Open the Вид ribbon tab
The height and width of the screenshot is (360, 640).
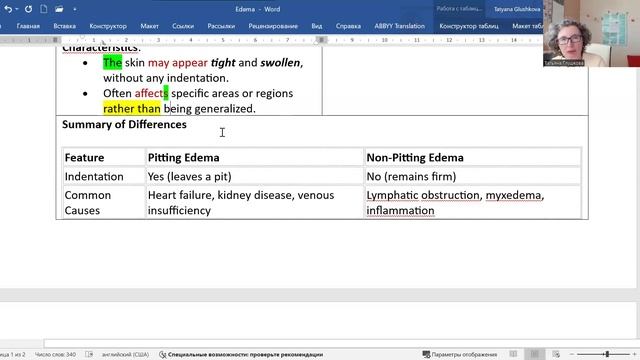coord(317,26)
